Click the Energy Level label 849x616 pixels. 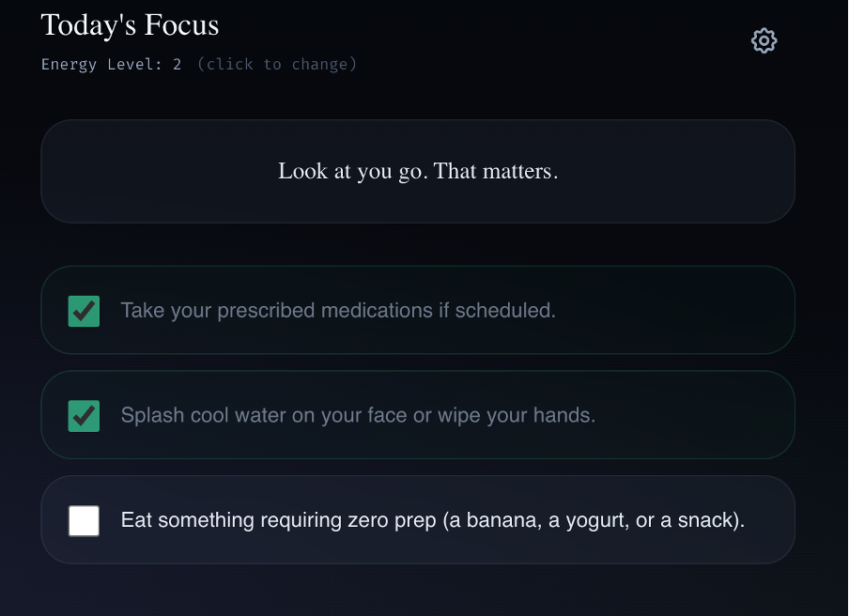101,65
